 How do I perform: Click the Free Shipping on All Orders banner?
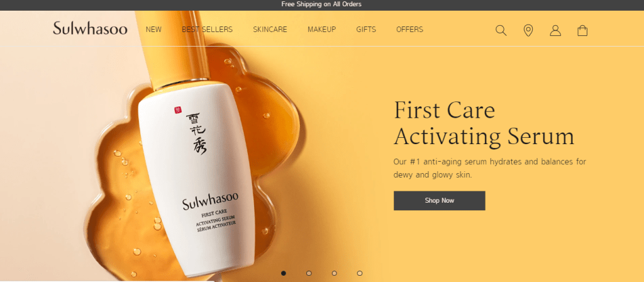[x=321, y=4]
